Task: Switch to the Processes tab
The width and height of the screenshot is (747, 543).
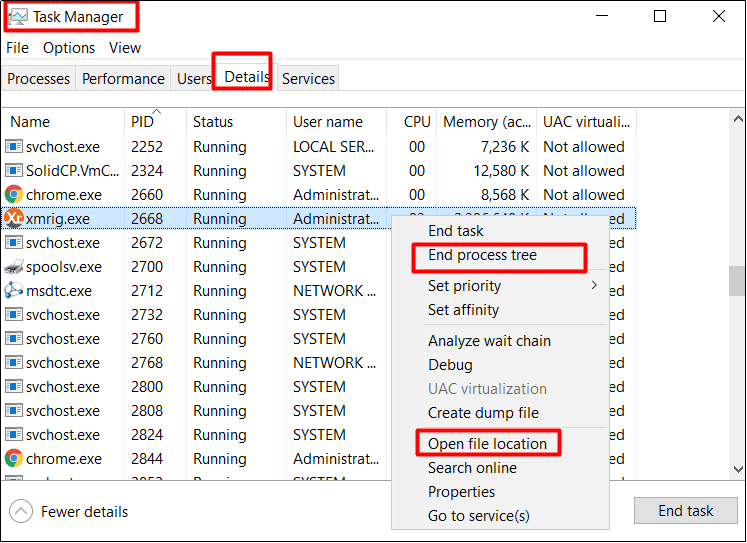Action: click(39, 79)
